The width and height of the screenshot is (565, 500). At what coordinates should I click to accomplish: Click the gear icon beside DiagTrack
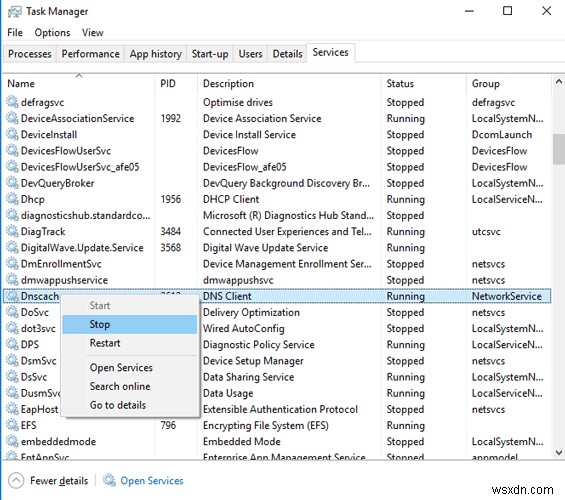click(x=12, y=231)
